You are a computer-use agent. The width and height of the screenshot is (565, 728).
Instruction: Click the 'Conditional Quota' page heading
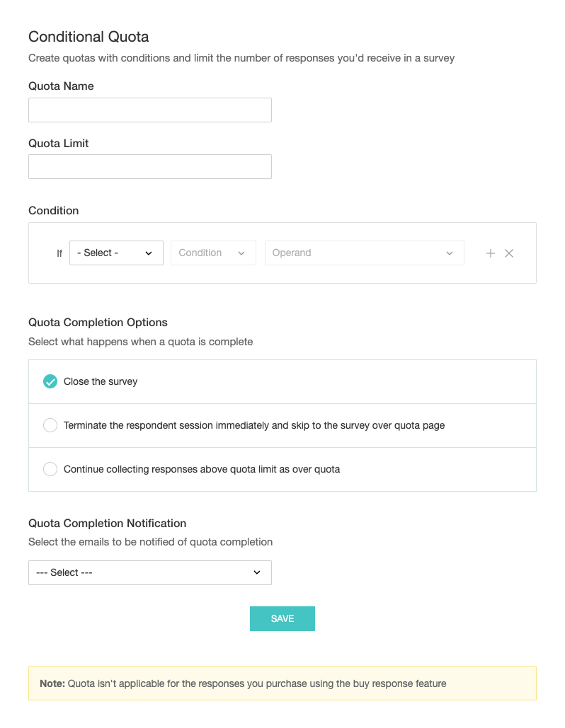[x=89, y=37]
